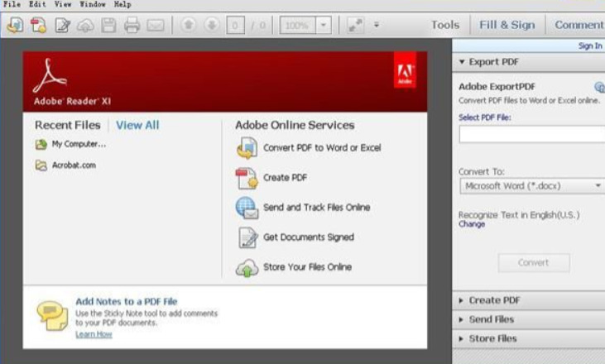Click the Save floppy disk icon
The width and height of the screenshot is (605, 364).
[x=108, y=26]
